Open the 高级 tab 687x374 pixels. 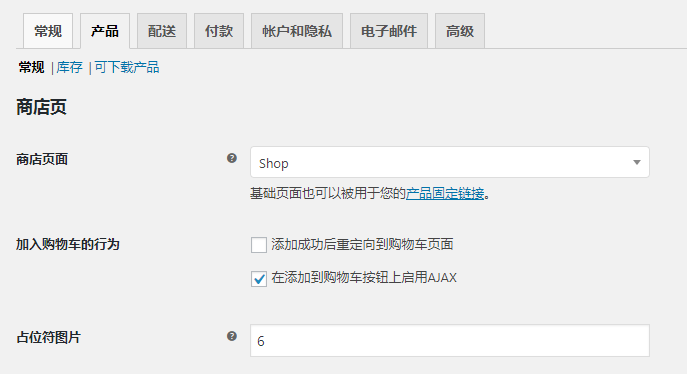tap(460, 31)
